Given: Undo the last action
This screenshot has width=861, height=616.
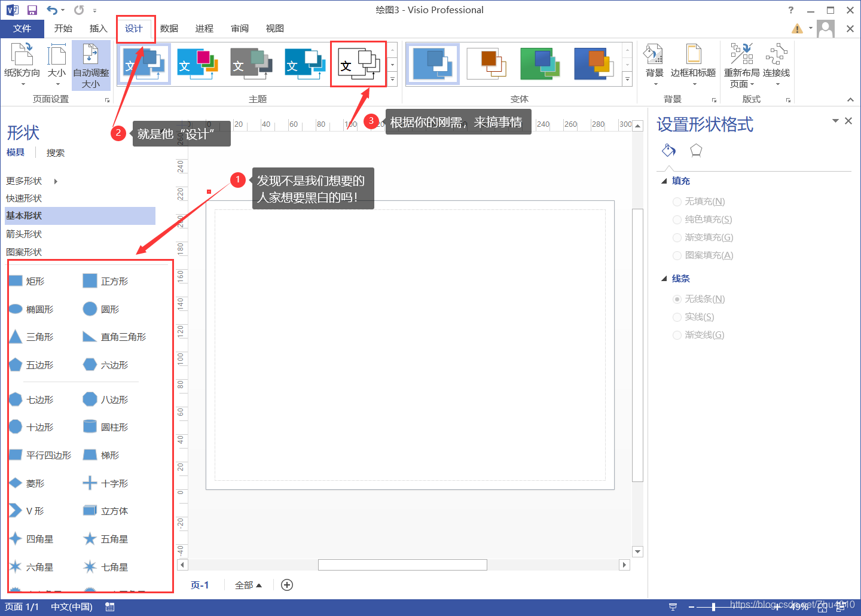Looking at the screenshot, I should point(53,10).
